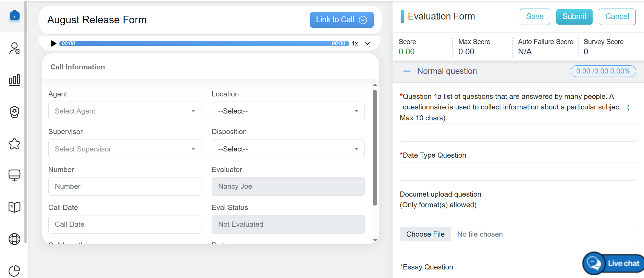Click the star icon in sidebar

point(14,144)
